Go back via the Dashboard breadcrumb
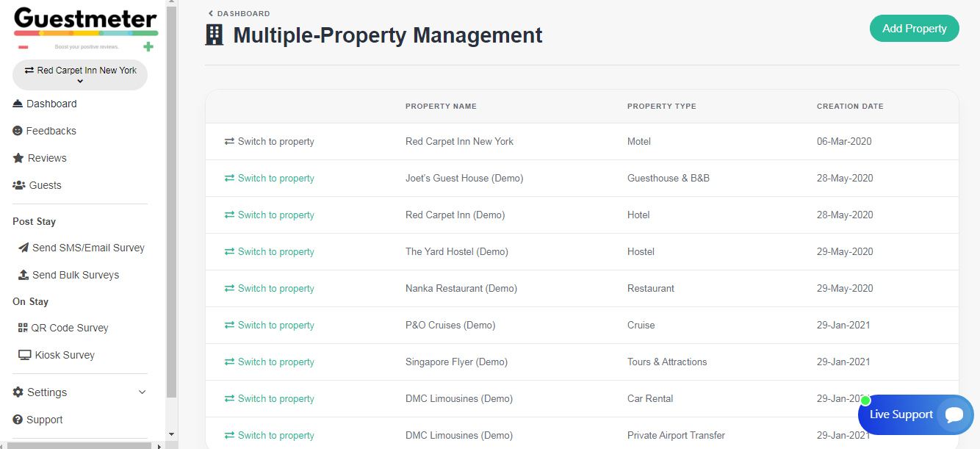 coord(239,13)
